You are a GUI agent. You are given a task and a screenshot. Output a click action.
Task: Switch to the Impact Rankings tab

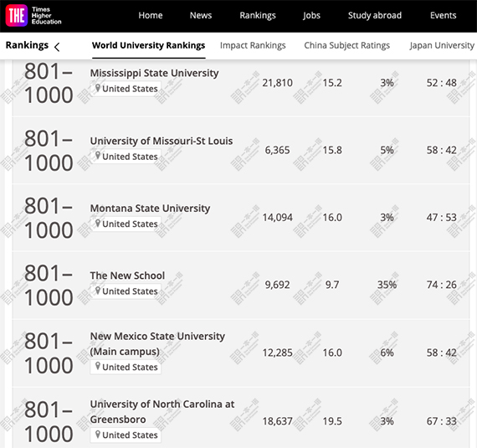(253, 45)
